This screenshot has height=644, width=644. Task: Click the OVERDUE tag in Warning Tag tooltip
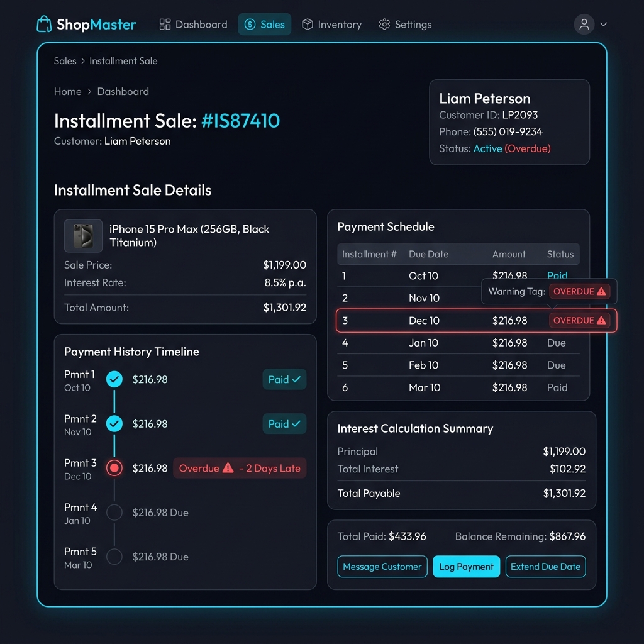(579, 291)
